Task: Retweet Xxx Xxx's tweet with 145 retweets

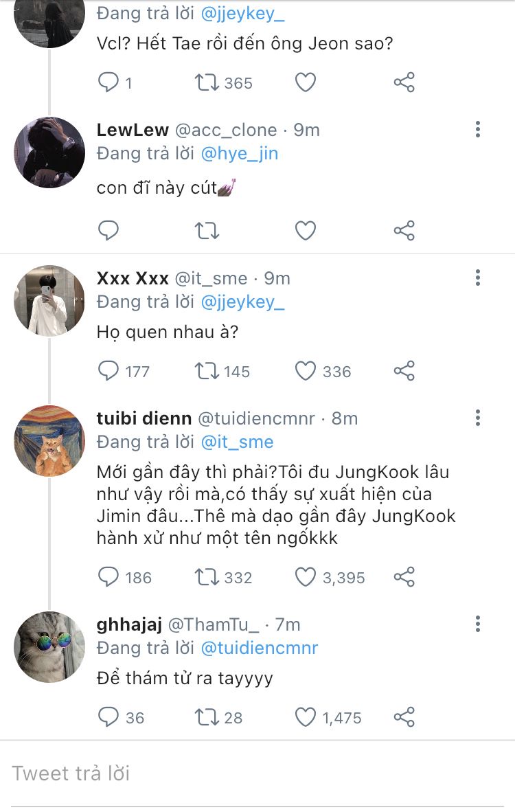Action: (206, 371)
